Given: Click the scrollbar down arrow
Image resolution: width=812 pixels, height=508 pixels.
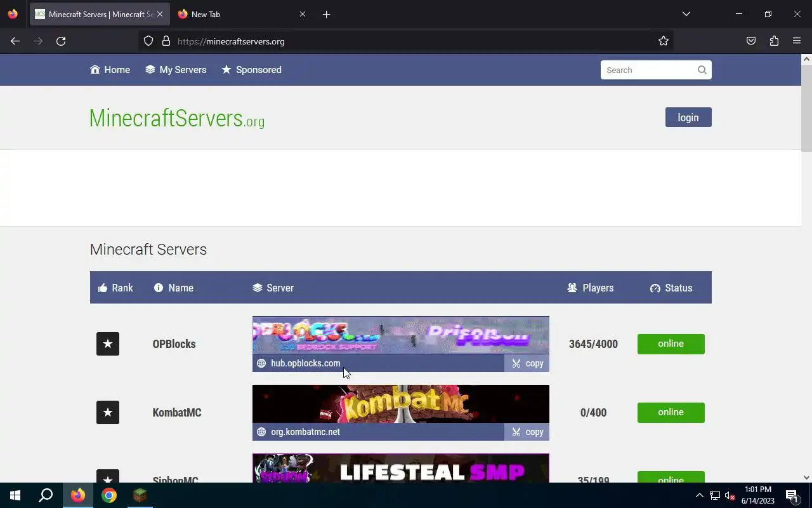Looking at the screenshot, I should coord(806,478).
